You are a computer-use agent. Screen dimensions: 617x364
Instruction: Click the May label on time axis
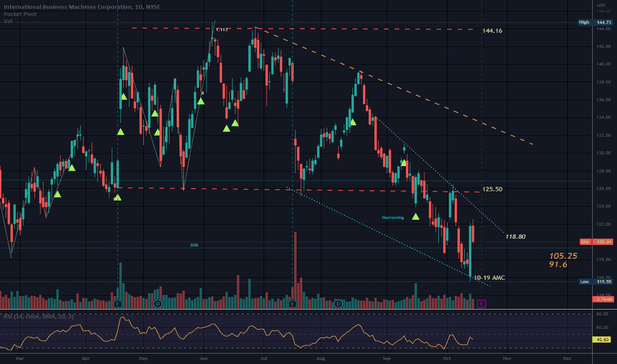(143, 359)
